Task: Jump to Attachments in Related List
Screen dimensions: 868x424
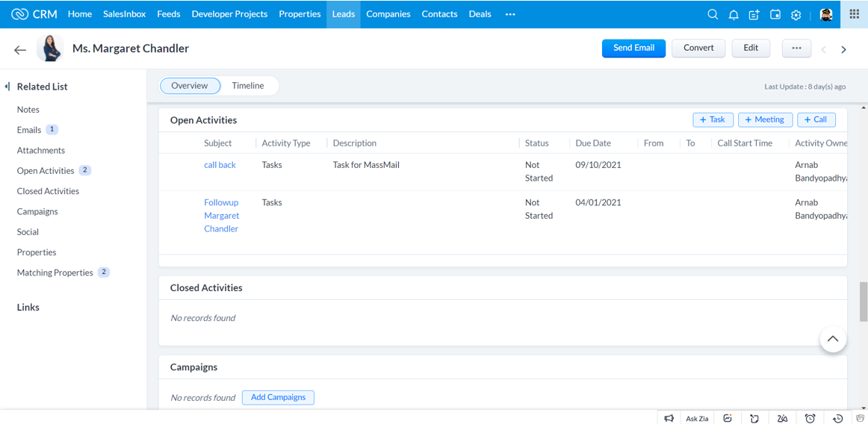Action: 41,151
